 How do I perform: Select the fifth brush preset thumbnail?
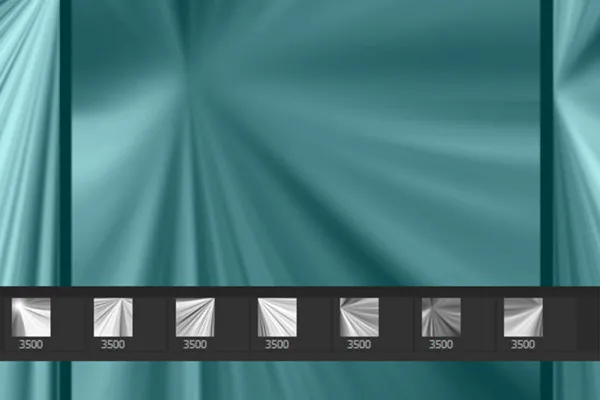(359, 317)
